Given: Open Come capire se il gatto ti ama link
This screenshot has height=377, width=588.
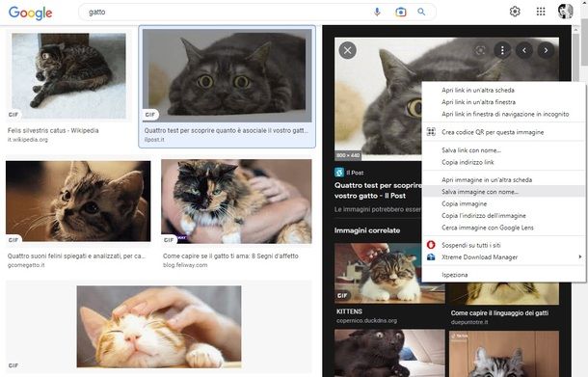Looking at the screenshot, I should tap(230, 256).
